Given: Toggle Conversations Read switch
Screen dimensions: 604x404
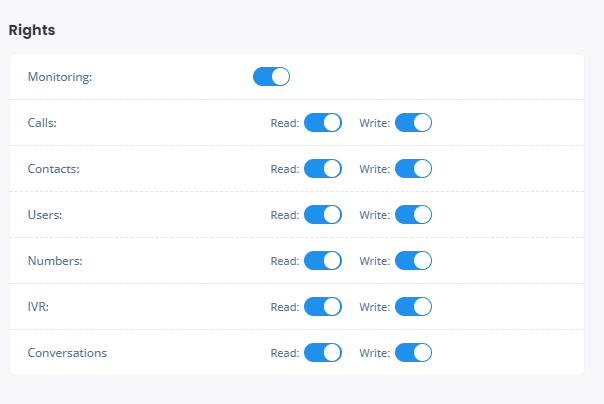Looking at the screenshot, I should coord(323,353).
